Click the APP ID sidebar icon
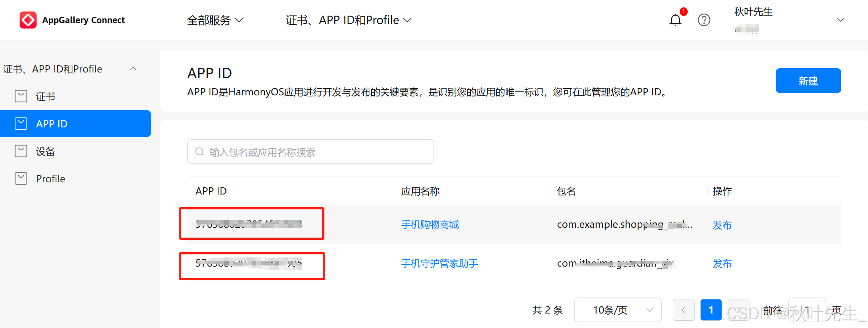Screen dimensions: 868x328 tap(21, 124)
